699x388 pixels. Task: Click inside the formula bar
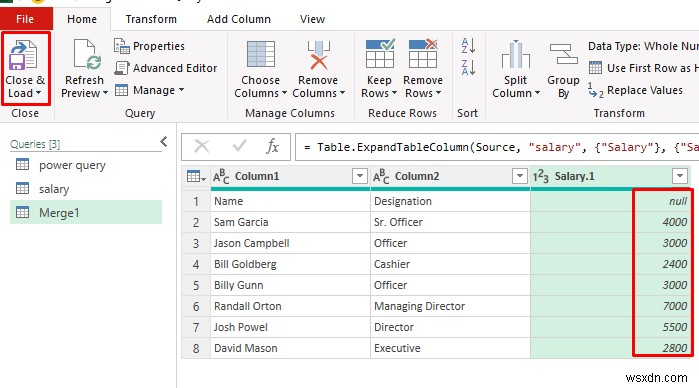(497, 147)
